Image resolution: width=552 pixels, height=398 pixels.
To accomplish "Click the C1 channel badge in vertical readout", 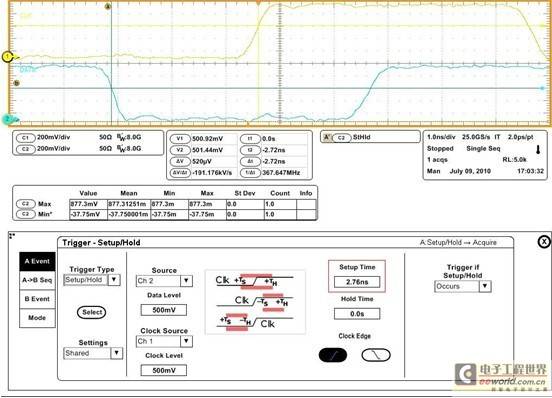I will coord(25,138).
